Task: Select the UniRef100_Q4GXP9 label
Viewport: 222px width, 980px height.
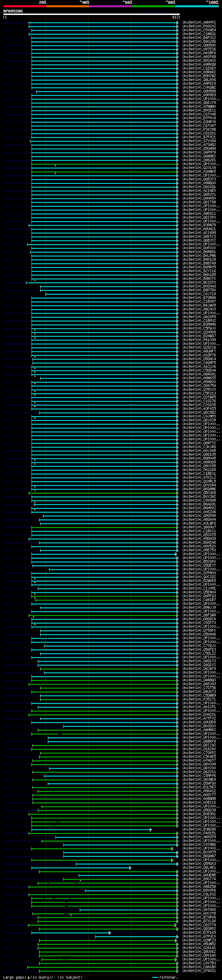Action: coord(199,317)
